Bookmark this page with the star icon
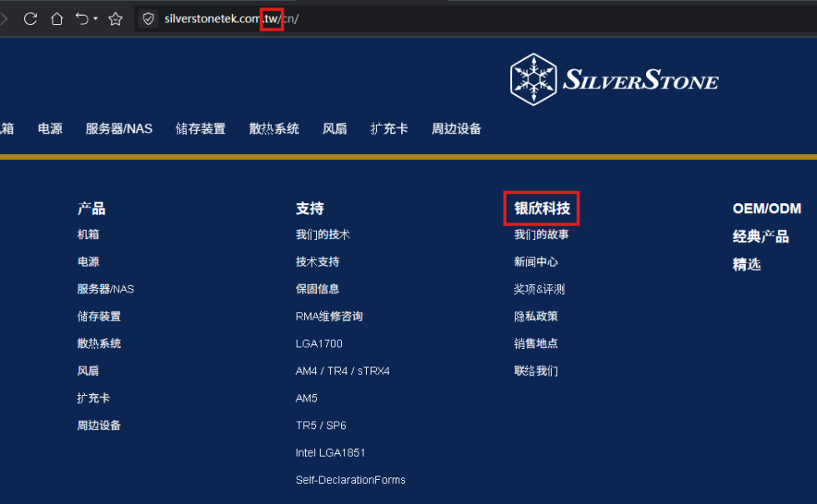Viewport: 817px width, 504px height. (x=115, y=18)
